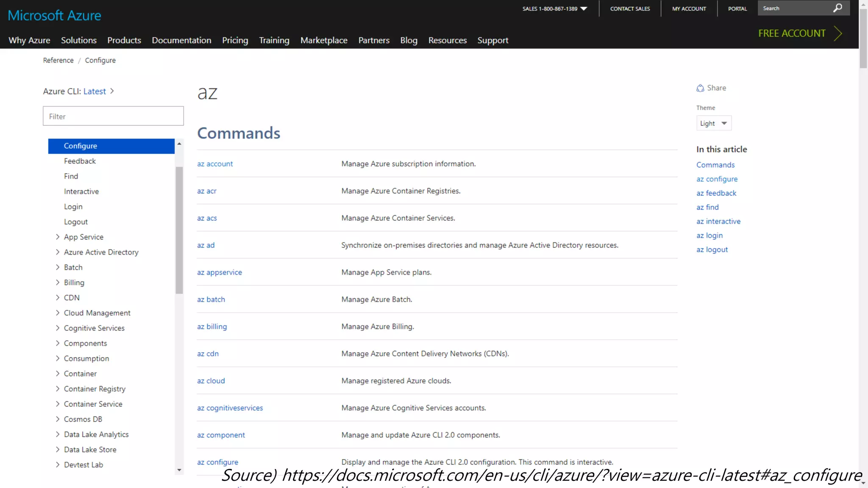Click the Portal button

[737, 8]
